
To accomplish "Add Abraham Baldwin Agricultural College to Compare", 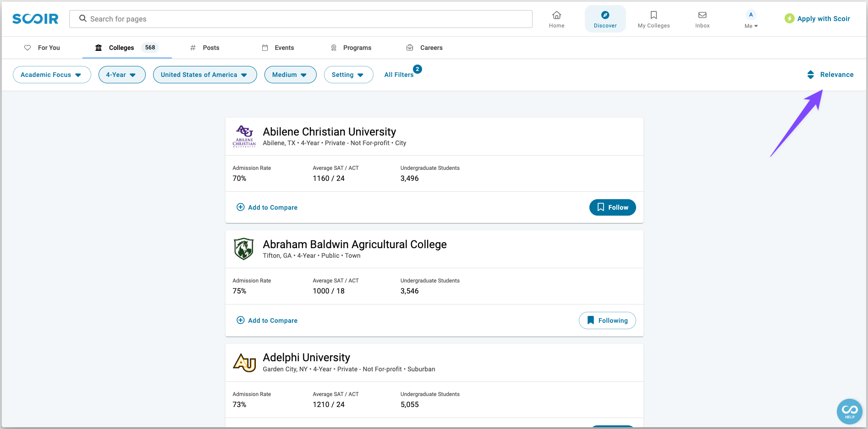I will (x=267, y=320).
